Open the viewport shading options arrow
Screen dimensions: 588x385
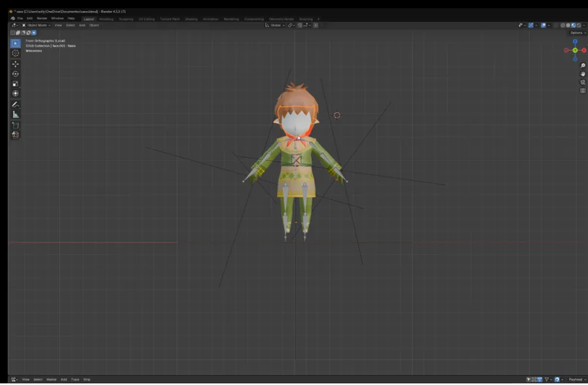tap(584, 25)
